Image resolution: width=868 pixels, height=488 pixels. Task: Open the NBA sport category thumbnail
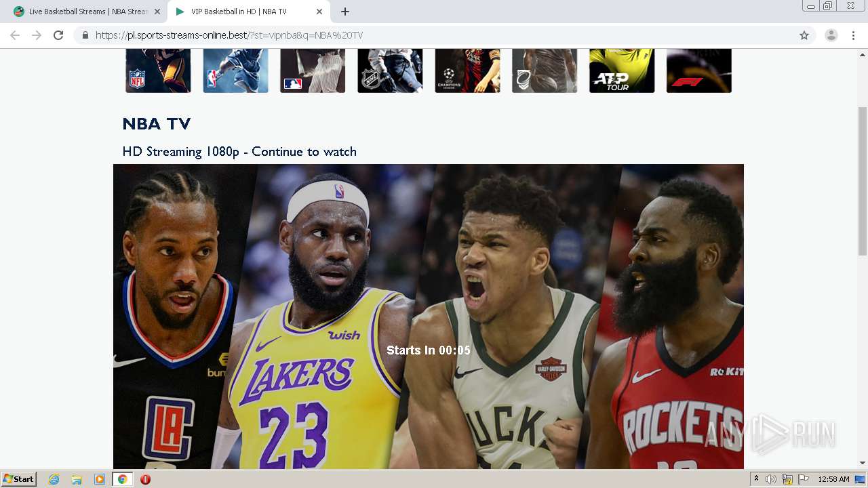[x=235, y=70]
